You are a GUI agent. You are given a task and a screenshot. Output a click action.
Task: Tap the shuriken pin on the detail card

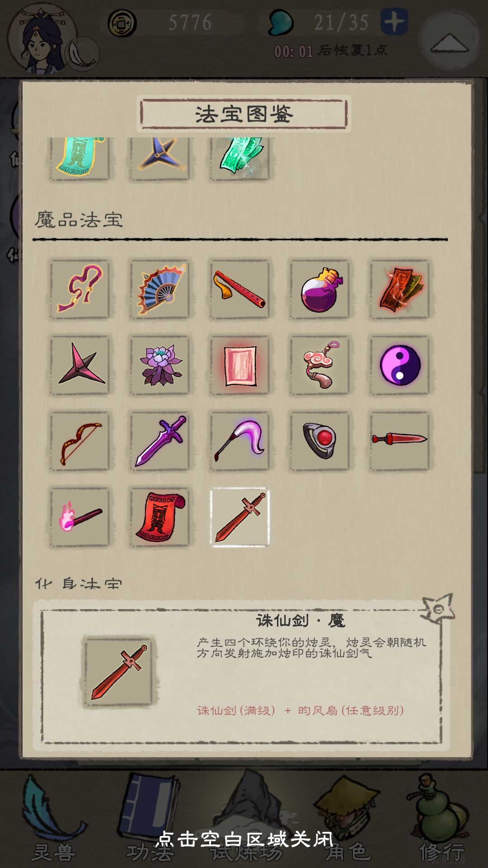pyautogui.click(x=437, y=609)
